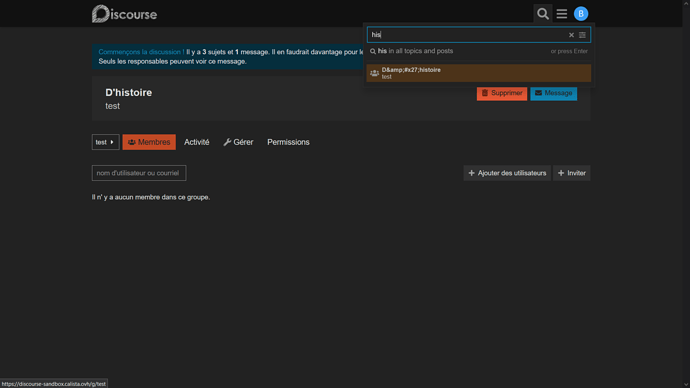Viewport: 690px width, 388px height.
Task: Follow 'Commençons la discussion !' link
Action: [x=141, y=52]
